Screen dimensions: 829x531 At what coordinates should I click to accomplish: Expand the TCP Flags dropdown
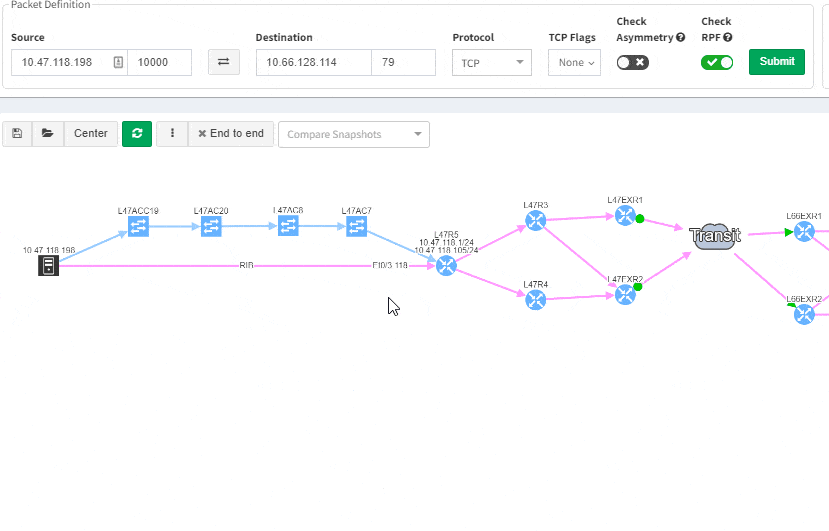[575, 62]
